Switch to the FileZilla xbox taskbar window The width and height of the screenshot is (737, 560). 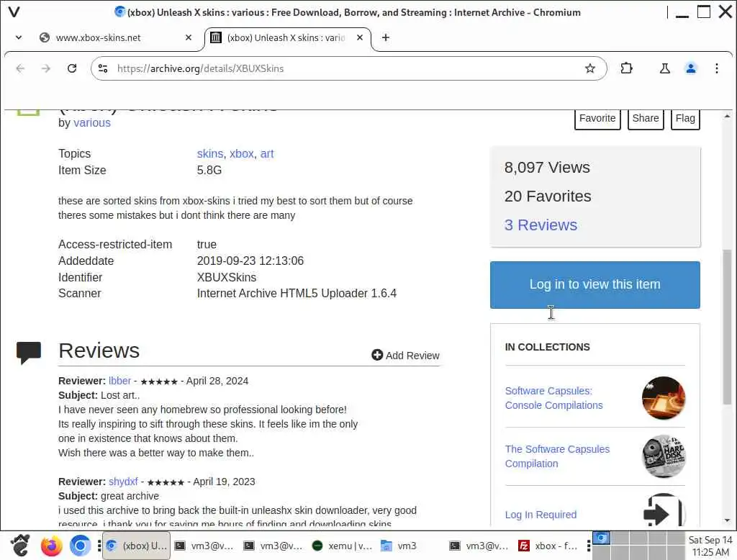(548, 546)
